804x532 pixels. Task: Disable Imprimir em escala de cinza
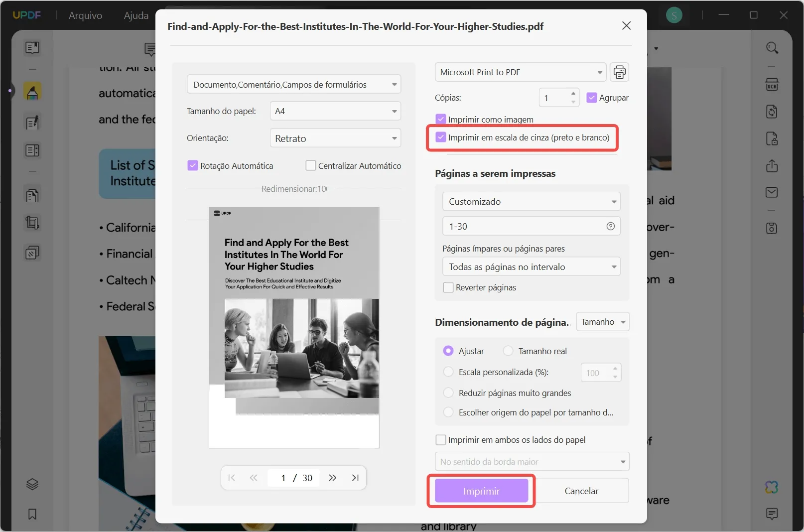pyautogui.click(x=441, y=137)
